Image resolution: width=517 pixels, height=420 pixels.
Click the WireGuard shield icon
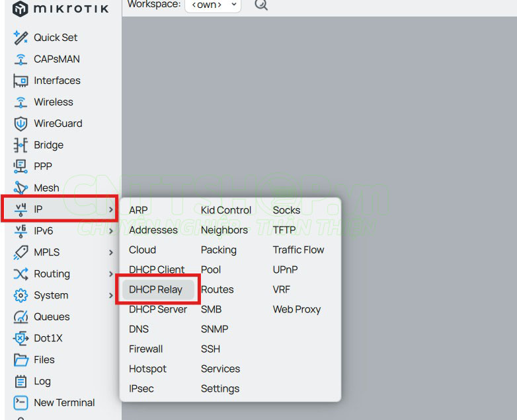coord(20,123)
